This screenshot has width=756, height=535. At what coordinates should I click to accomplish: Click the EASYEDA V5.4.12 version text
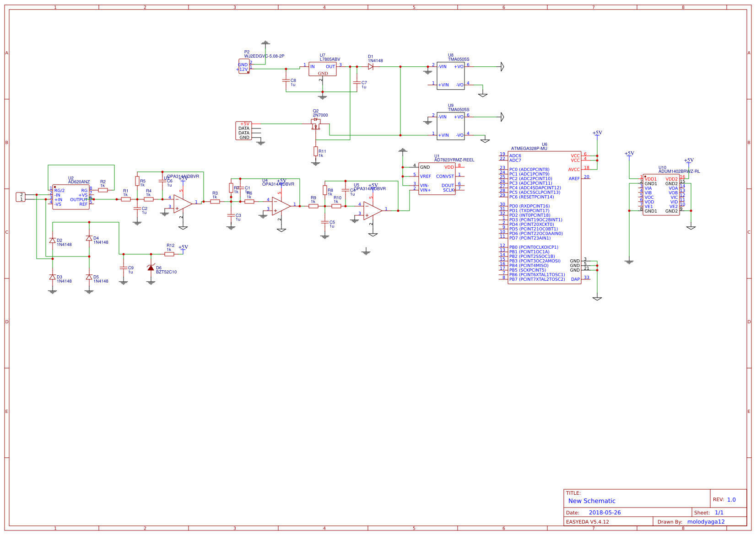tap(588, 522)
